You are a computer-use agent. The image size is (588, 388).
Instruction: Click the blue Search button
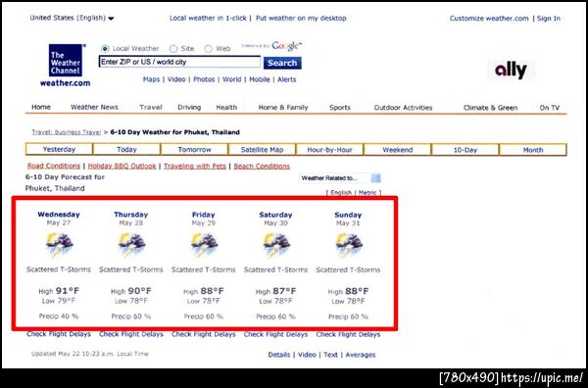point(282,63)
